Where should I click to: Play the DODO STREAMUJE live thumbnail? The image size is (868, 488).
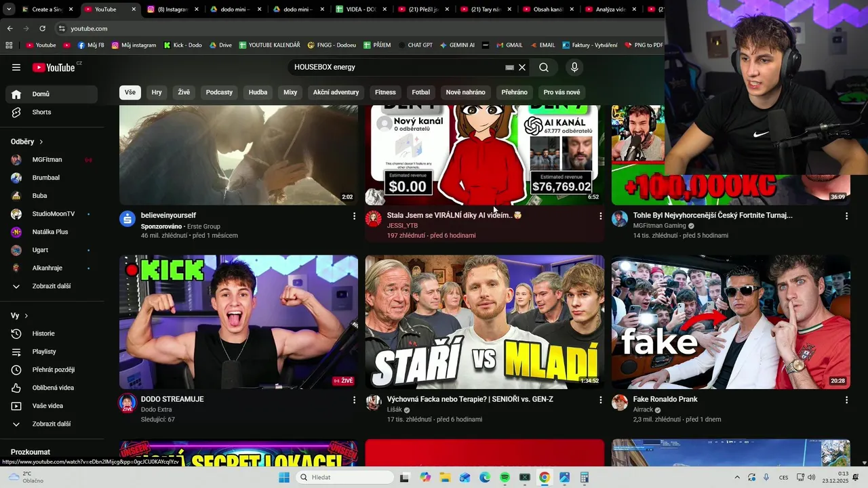click(x=239, y=322)
